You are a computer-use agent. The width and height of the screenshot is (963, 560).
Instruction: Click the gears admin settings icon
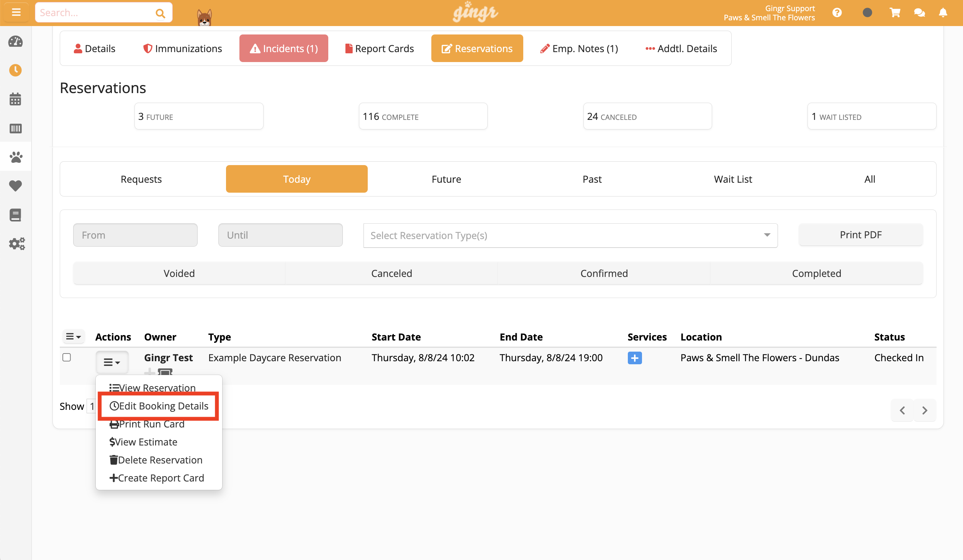click(x=16, y=244)
